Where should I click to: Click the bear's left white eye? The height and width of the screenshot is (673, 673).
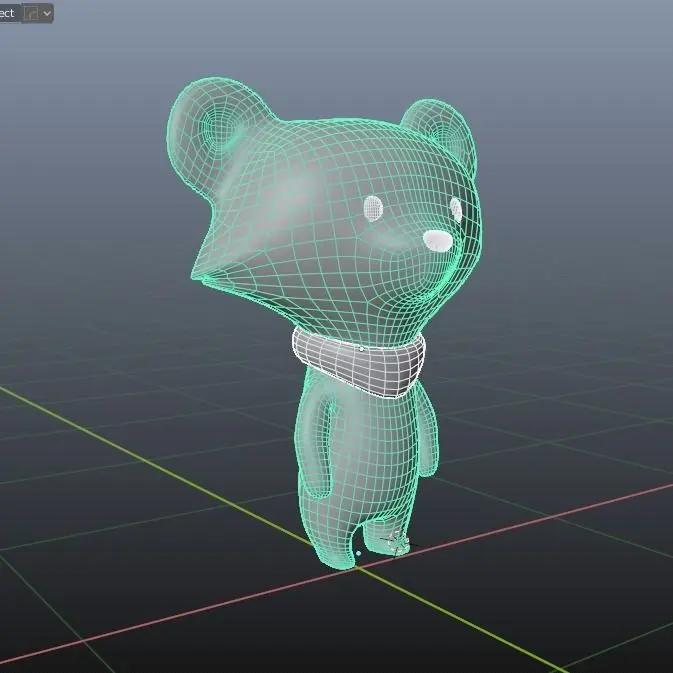[373, 208]
